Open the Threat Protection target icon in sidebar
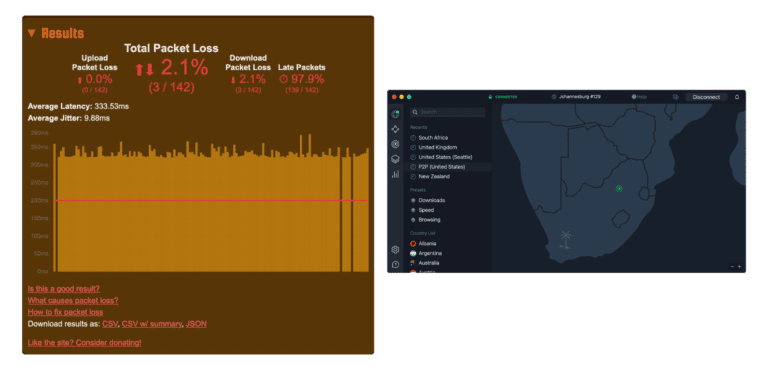This screenshot has height=370, width=768. pyautogui.click(x=396, y=144)
